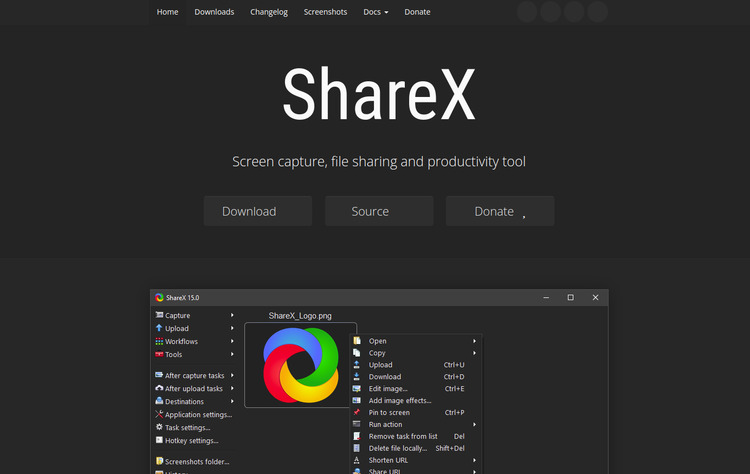
Task: Click the Delete file locally icon
Action: (x=357, y=448)
